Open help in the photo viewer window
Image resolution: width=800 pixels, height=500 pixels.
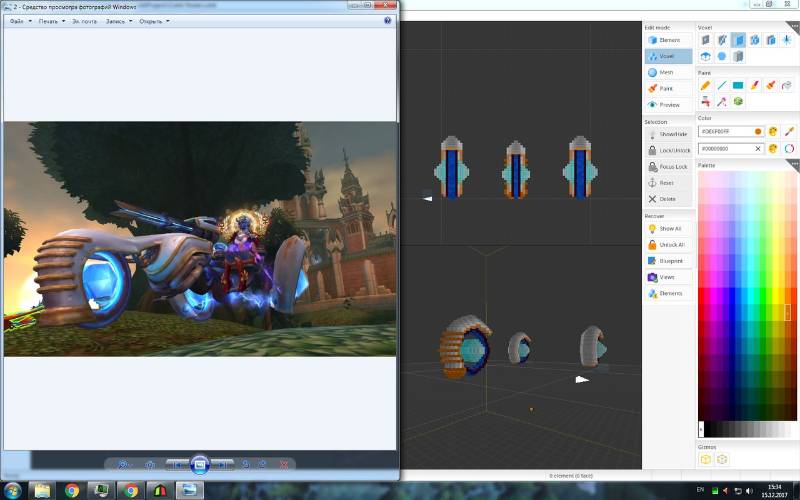387,21
